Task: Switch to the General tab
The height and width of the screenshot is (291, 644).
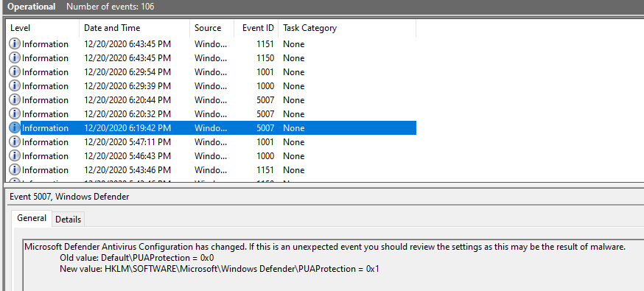Action: pos(32,218)
